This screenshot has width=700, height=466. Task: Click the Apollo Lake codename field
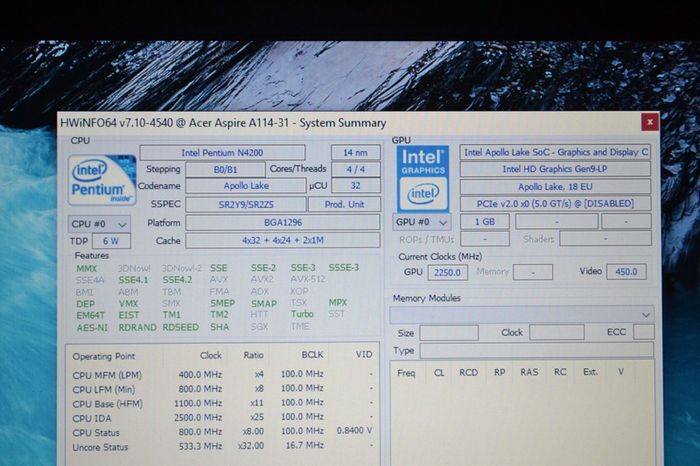(x=246, y=186)
